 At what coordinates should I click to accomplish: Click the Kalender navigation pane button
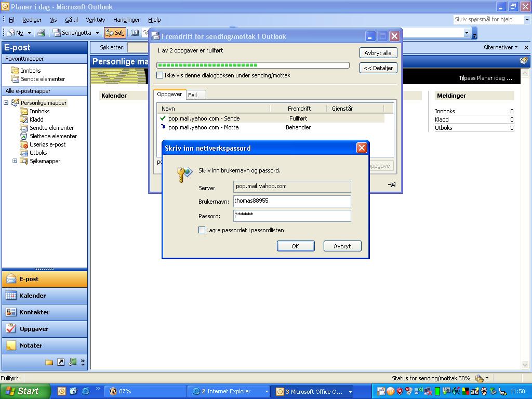click(45, 296)
